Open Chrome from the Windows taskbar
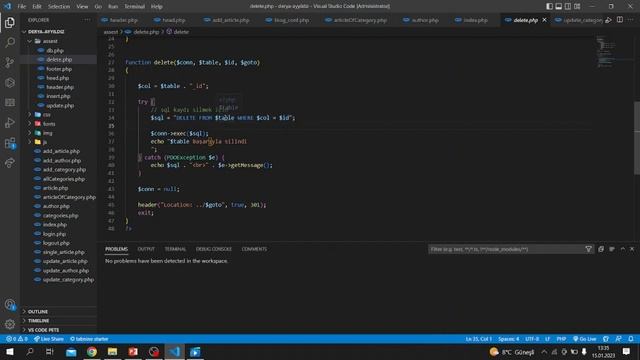 coord(92,351)
